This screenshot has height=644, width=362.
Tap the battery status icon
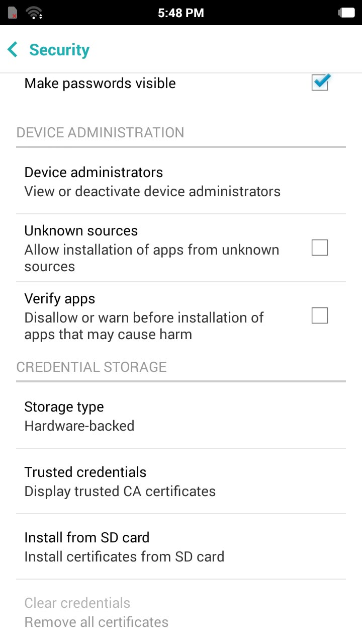(x=346, y=13)
